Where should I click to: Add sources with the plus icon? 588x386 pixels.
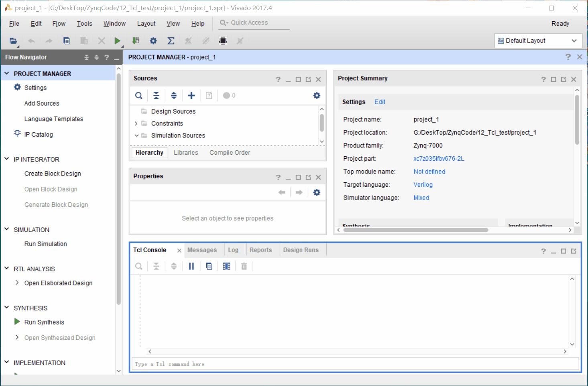click(191, 96)
